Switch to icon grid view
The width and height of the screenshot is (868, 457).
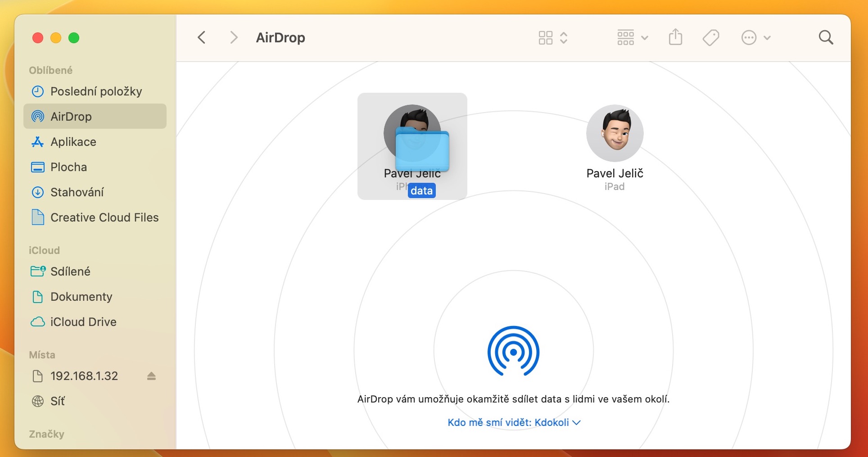click(545, 38)
